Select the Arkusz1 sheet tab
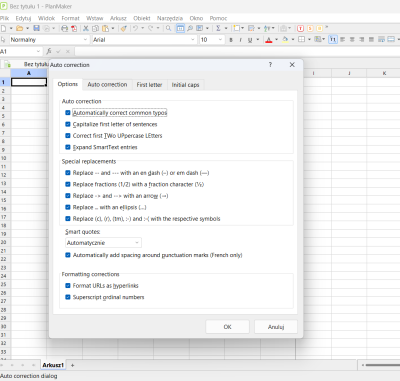The width and height of the screenshot is (400, 381). [53, 365]
